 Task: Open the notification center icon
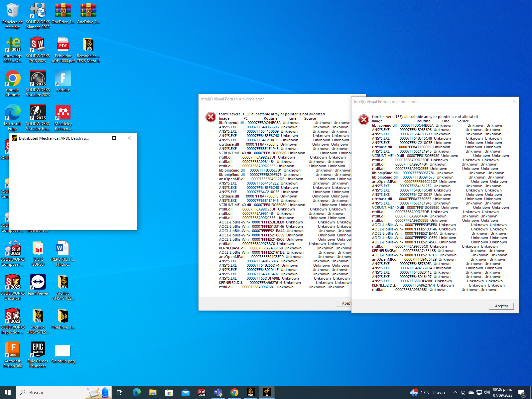pyautogui.click(x=522, y=392)
